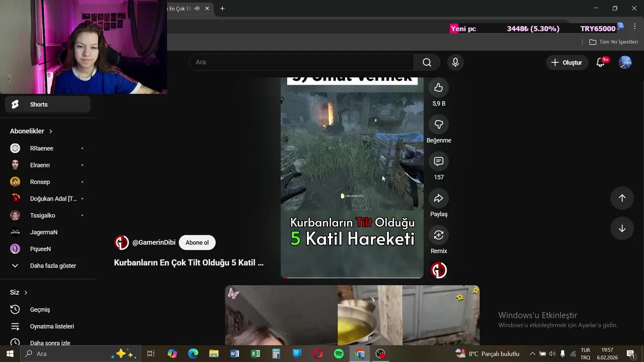The height and width of the screenshot is (362, 644).
Task: Open the Chrome three-dot menu
Action: coord(634,27)
